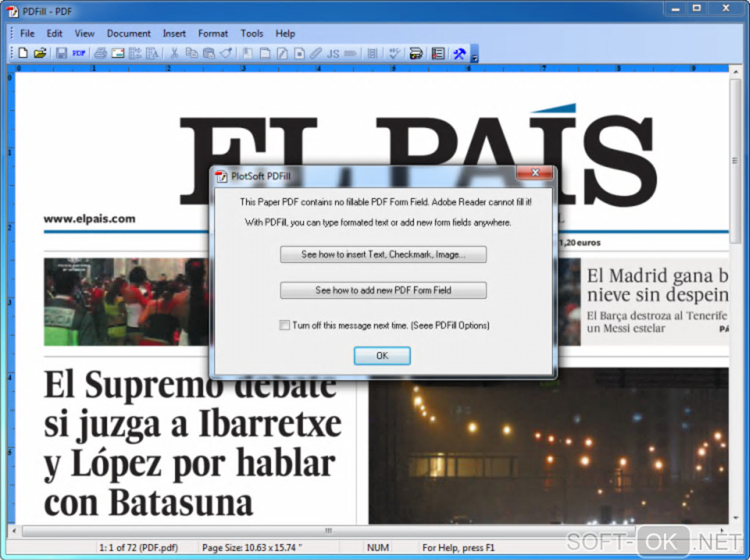Click the paperclip attachment icon

click(315, 53)
